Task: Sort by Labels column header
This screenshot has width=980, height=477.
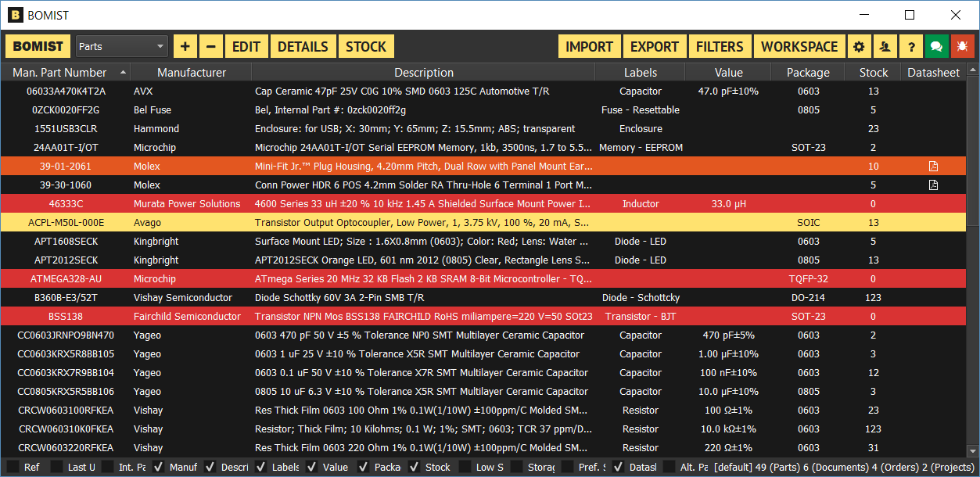Action: (640, 73)
